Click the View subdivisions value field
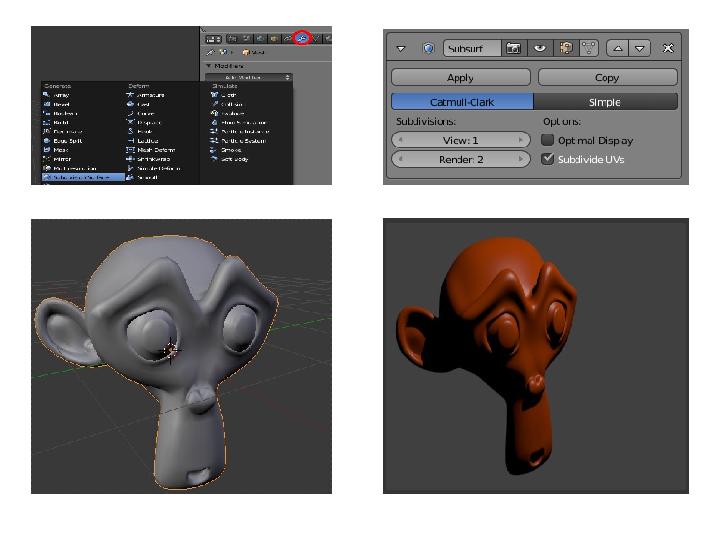This screenshot has width=720, height=540. (x=461, y=141)
